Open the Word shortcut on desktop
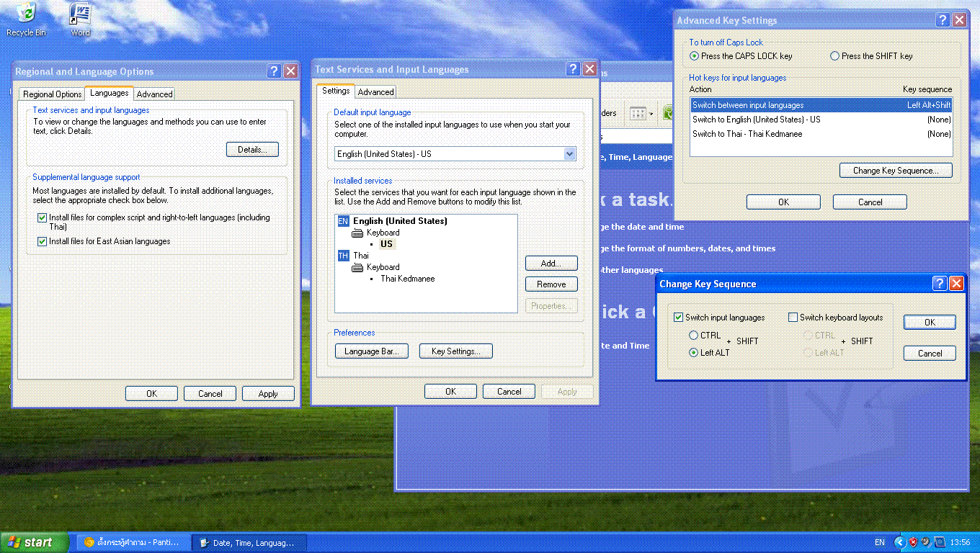 (80, 19)
